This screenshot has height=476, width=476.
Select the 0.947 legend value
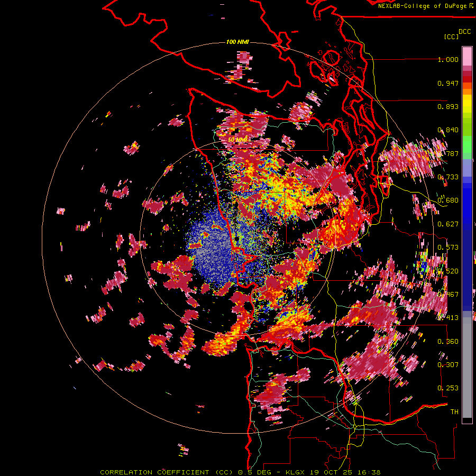(448, 83)
